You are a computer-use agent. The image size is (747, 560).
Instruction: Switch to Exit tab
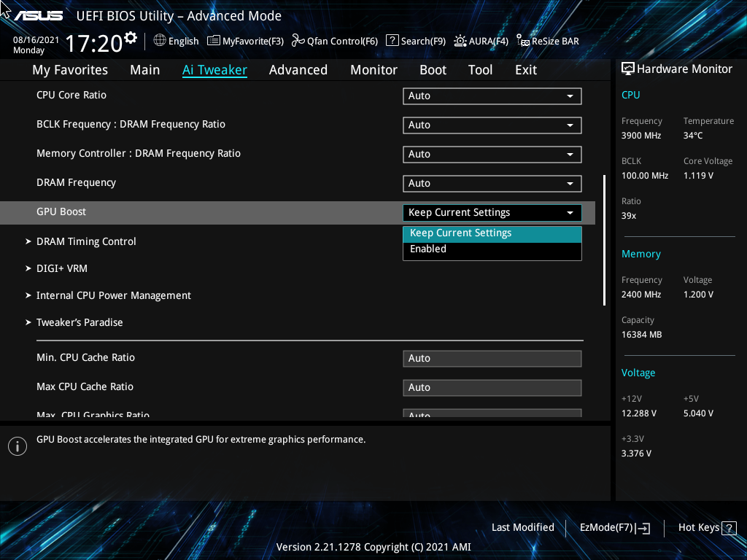point(526,70)
